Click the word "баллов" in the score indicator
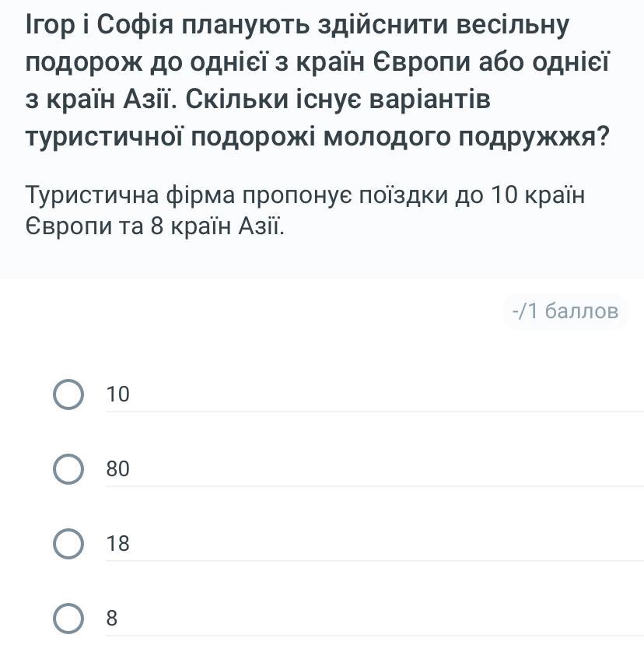The height and width of the screenshot is (645, 644). (x=582, y=311)
